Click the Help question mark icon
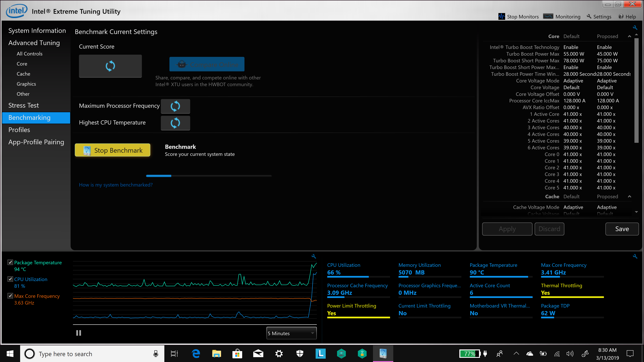This screenshot has width=644, height=362. [x=621, y=16]
